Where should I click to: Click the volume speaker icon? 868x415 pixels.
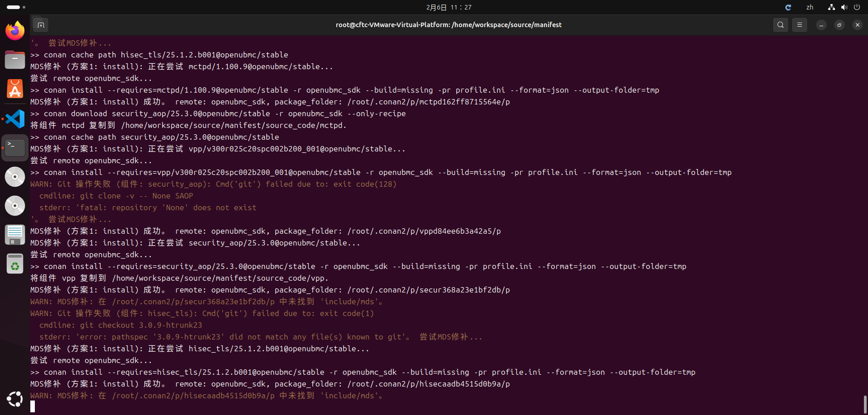click(844, 7)
